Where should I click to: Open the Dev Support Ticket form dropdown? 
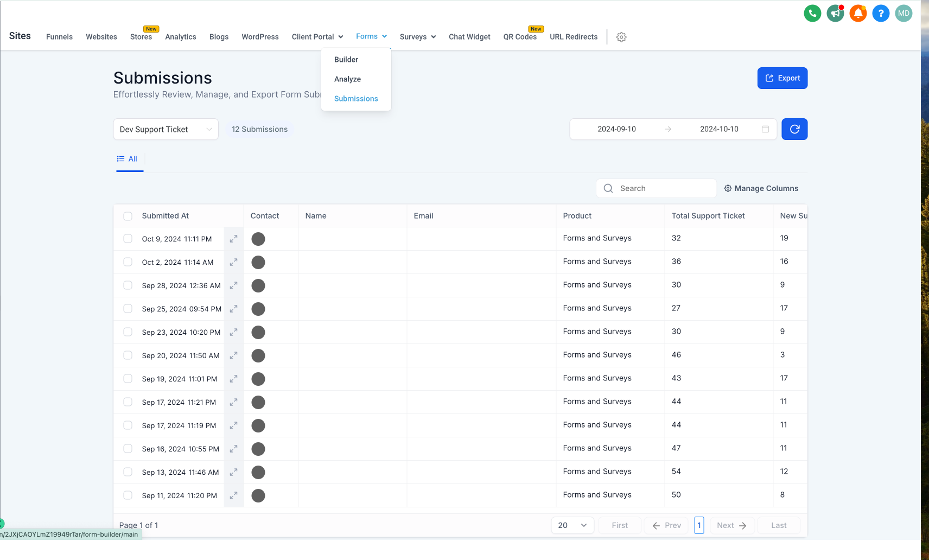coord(166,129)
